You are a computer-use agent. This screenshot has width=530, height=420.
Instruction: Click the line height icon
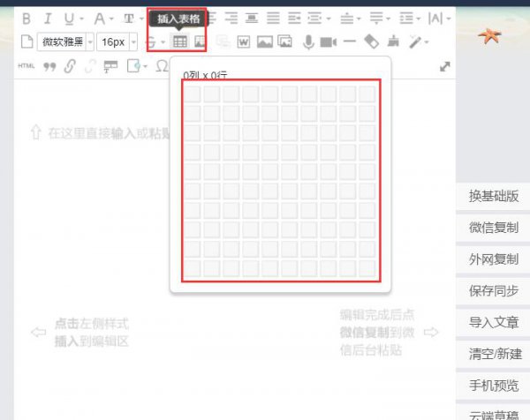pos(406,18)
